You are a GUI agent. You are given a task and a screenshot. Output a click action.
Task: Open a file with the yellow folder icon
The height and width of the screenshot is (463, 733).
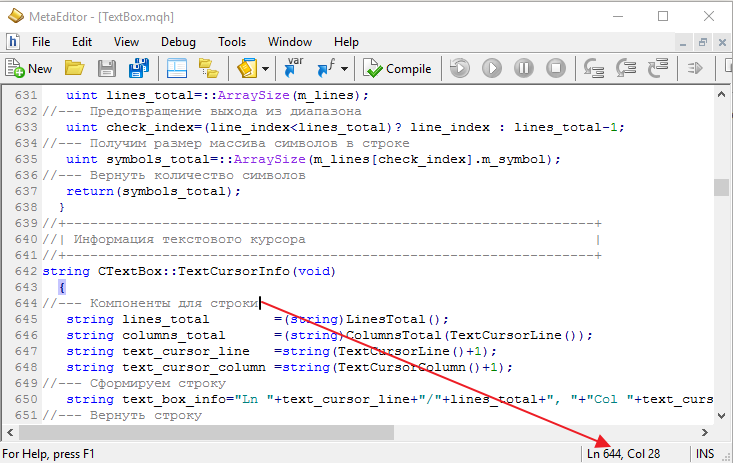click(74, 68)
